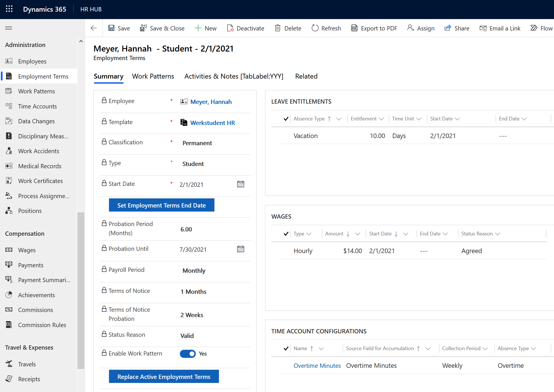Open Absence Type column dropdown in Leave Entitlements
The height and width of the screenshot is (392, 554).
pos(339,119)
